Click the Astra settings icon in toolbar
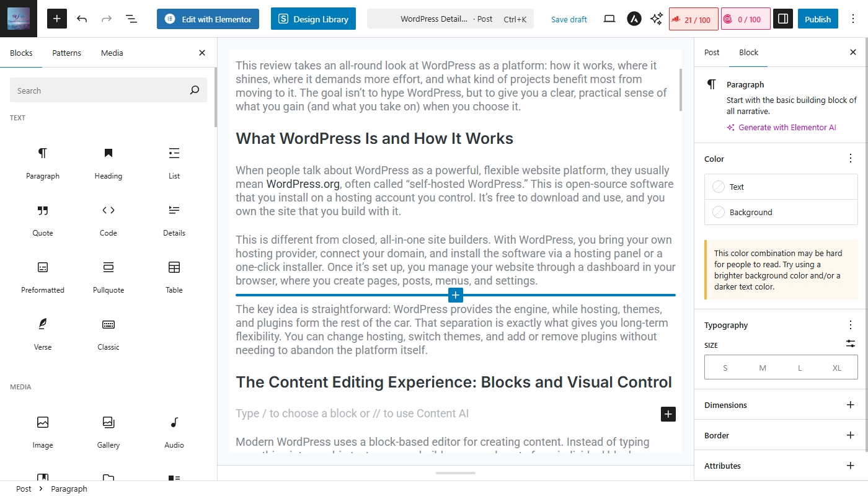This screenshot has height=496, width=868. point(634,19)
